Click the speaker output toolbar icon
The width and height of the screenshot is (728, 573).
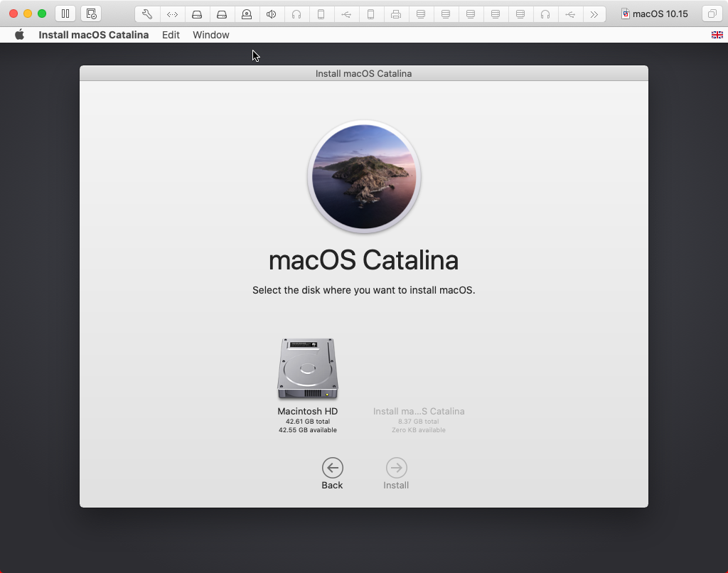point(272,14)
